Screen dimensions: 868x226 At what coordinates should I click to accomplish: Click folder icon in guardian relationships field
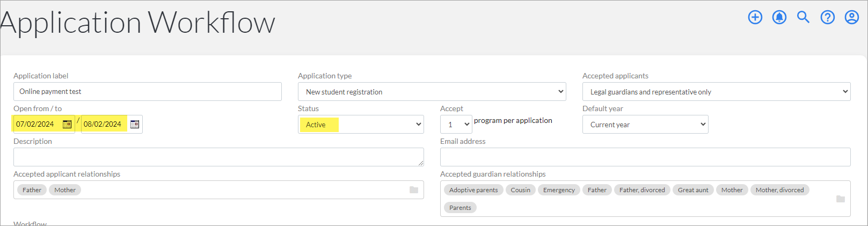841,199
